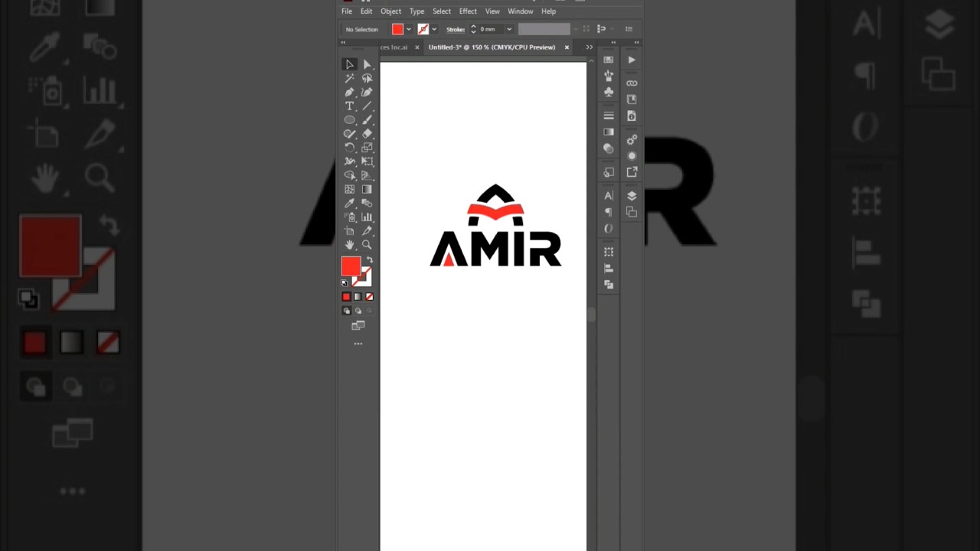
Task: Select the Direct Selection tool
Action: (367, 64)
